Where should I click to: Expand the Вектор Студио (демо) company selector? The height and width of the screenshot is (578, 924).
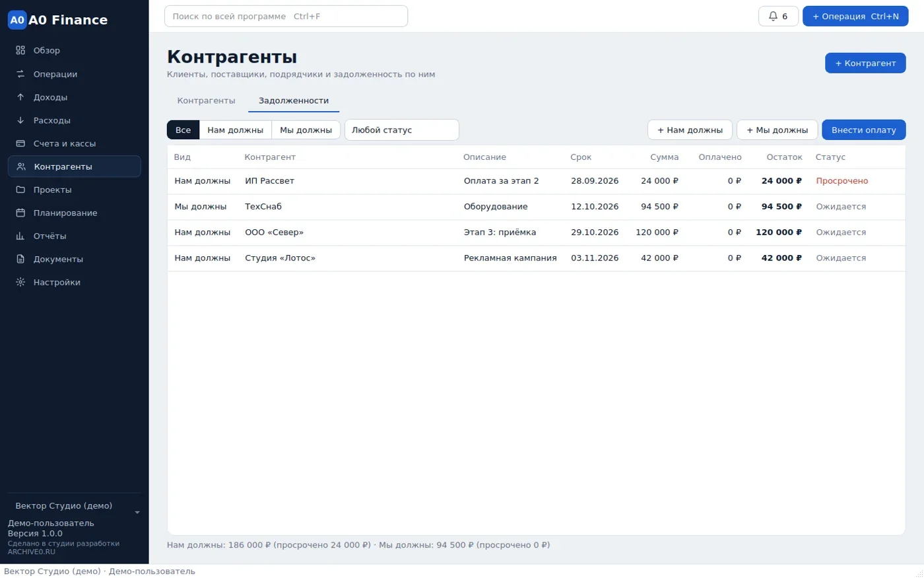pyautogui.click(x=75, y=506)
